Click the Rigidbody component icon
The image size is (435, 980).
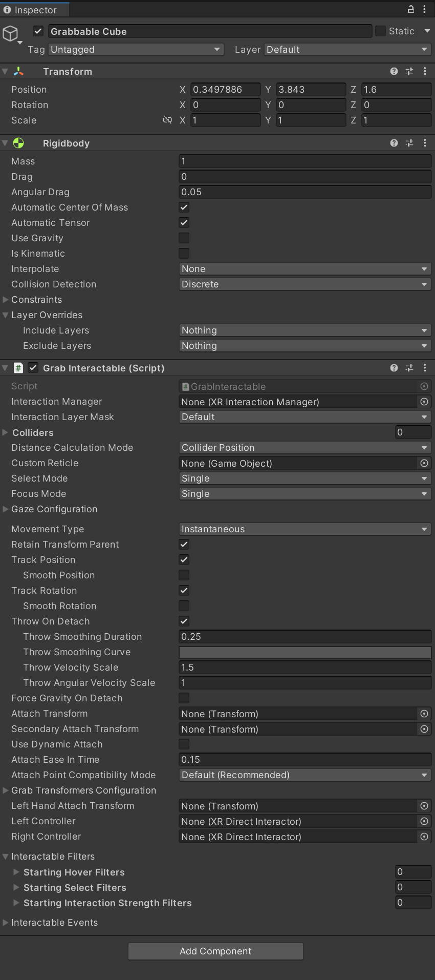point(18,143)
